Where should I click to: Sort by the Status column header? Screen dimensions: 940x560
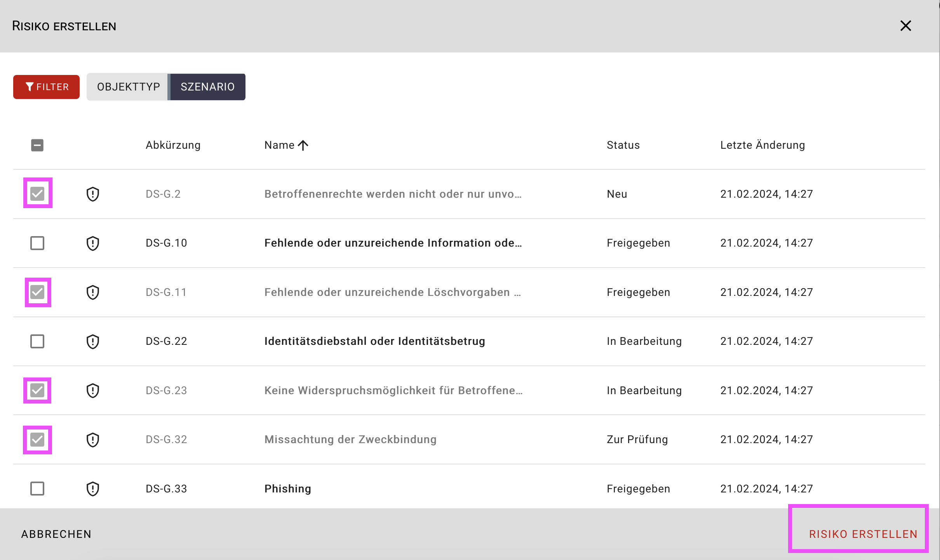[x=623, y=145]
